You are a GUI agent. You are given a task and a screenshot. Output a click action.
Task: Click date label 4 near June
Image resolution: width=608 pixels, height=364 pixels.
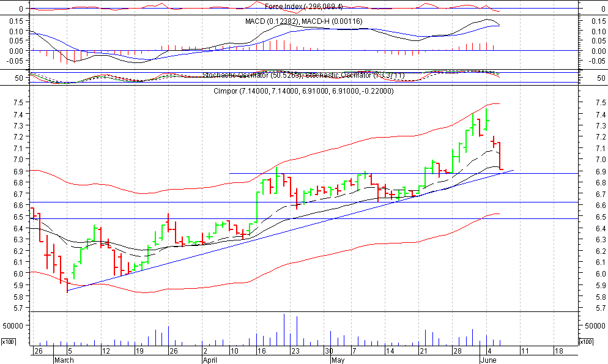pyautogui.click(x=490, y=351)
